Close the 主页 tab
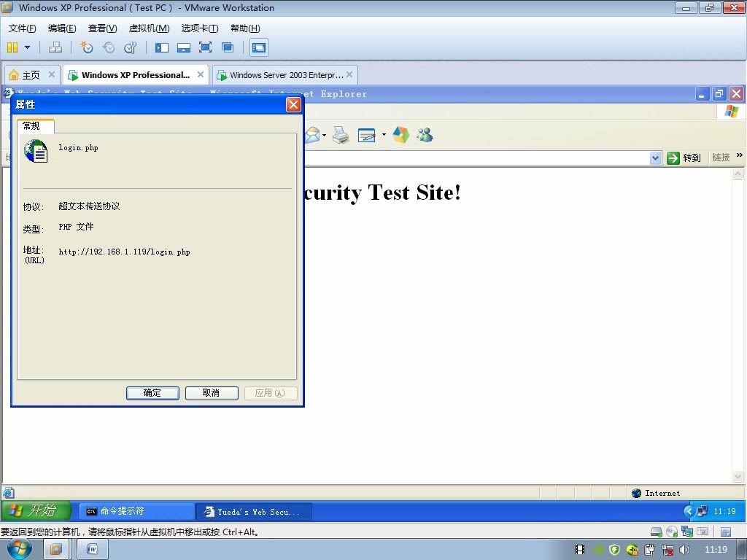Viewport: 747px width, 560px height. click(52, 74)
